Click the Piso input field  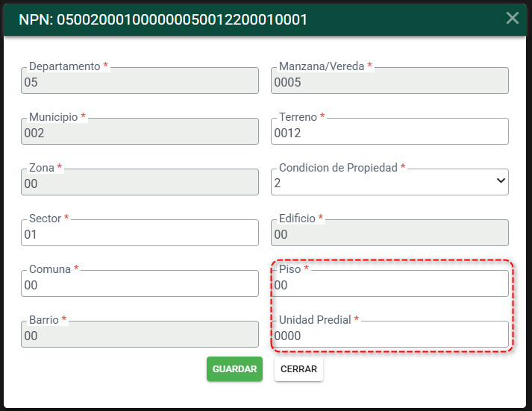click(x=389, y=283)
